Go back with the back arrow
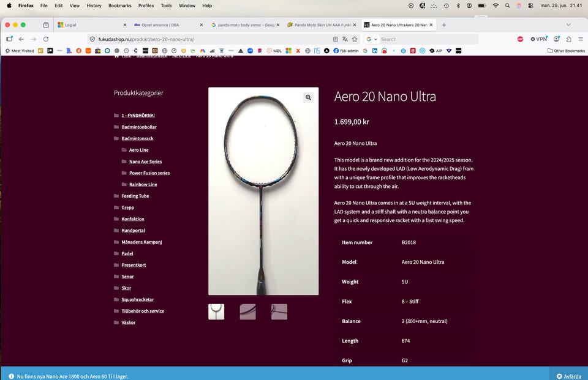This screenshot has width=588, height=380. coord(21,39)
